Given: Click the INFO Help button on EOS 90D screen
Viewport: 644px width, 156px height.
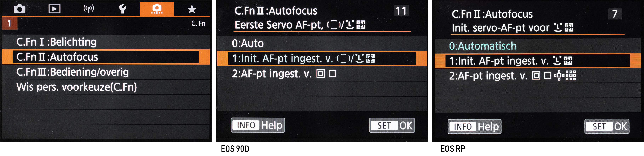Looking at the screenshot, I should (258, 125).
